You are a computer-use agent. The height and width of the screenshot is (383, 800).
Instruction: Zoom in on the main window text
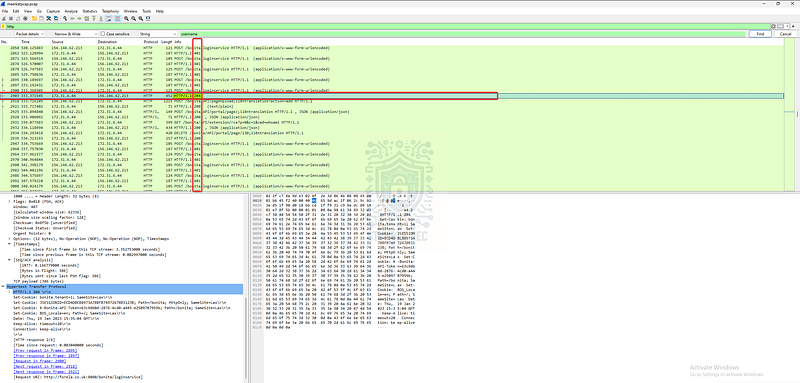(x=127, y=18)
